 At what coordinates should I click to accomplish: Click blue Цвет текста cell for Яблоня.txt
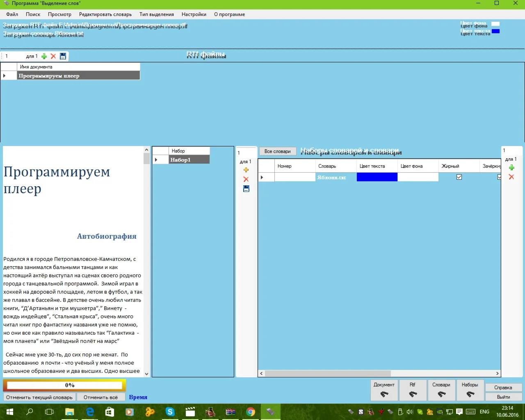click(x=377, y=177)
